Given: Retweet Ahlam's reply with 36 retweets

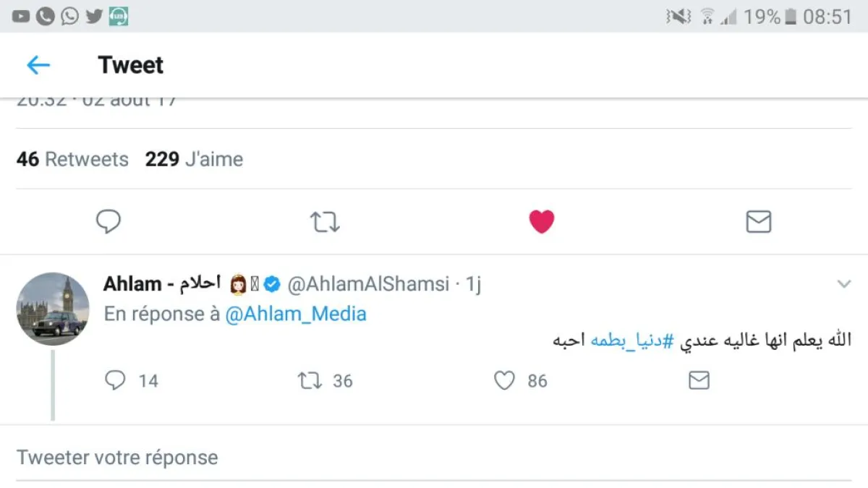Looking at the screenshot, I should point(310,380).
